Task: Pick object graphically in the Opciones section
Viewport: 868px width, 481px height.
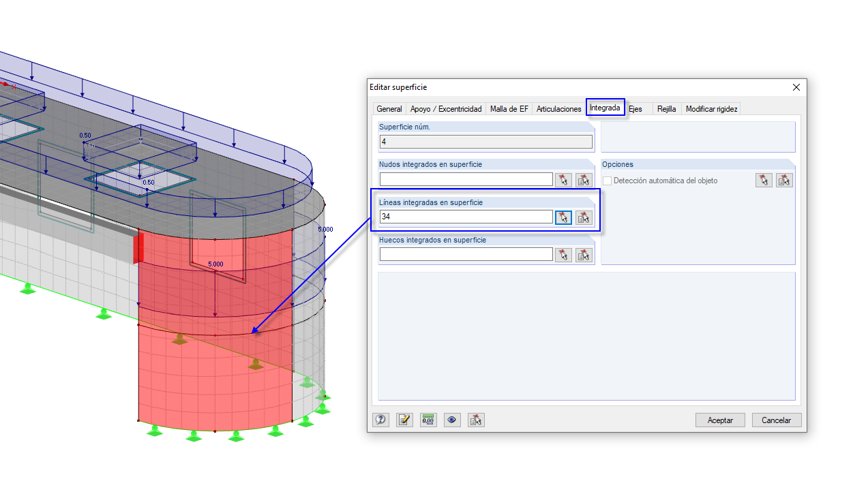Action: (764, 180)
